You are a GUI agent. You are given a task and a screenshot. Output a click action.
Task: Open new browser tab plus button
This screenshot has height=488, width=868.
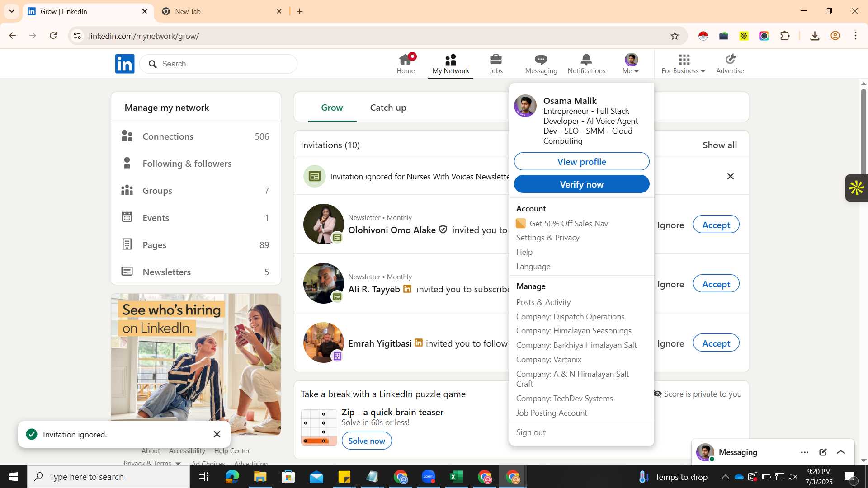coord(300,11)
